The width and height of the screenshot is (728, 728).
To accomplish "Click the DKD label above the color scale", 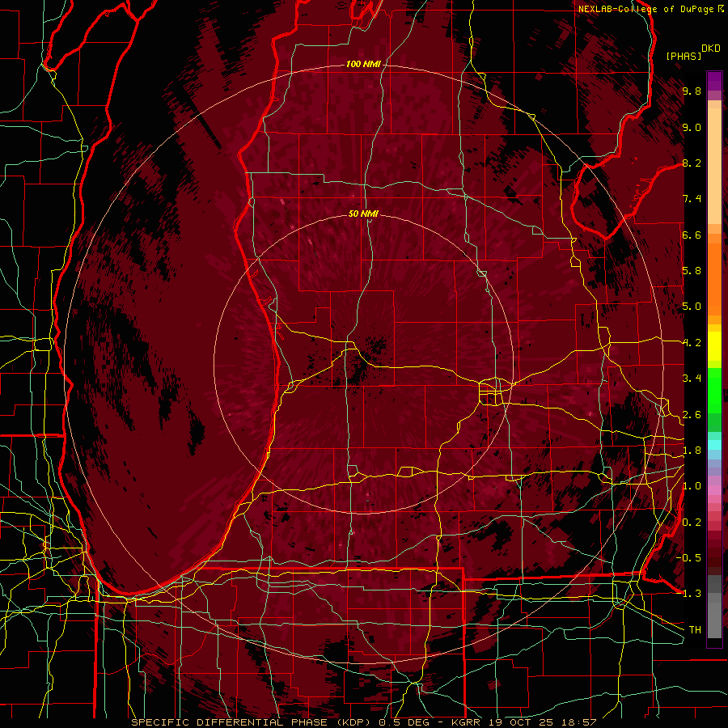I will (x=711, y=49).
